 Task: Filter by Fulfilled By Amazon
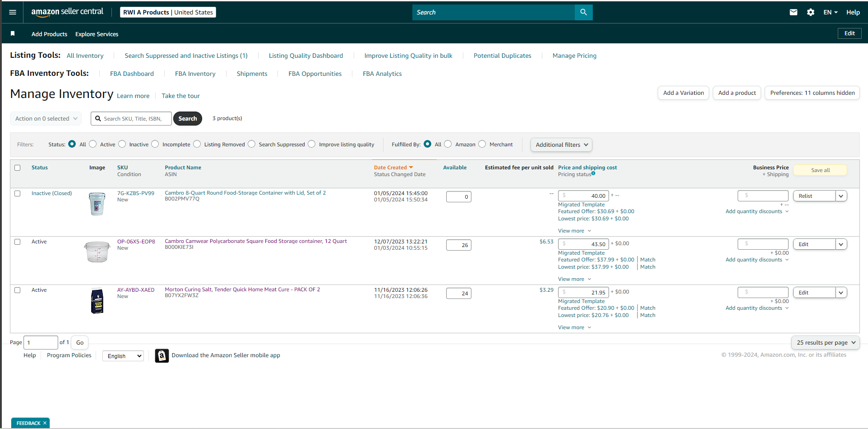coord(448,144)
